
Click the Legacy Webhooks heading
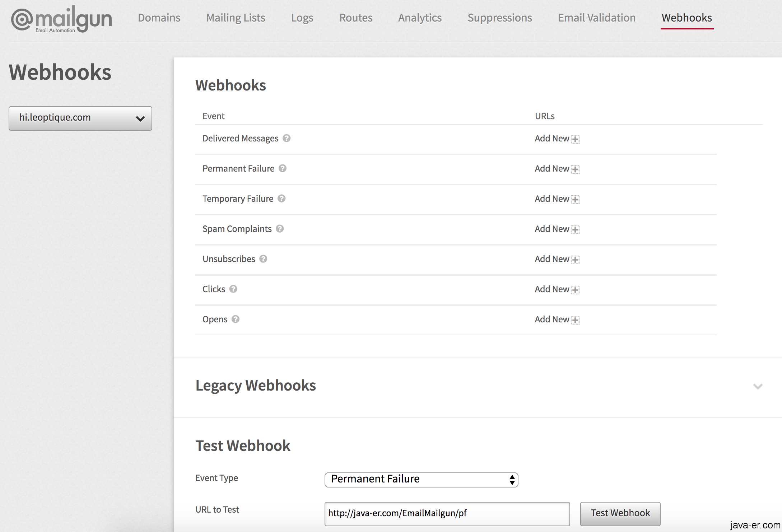pyautogui.click(x=256, y=386)
